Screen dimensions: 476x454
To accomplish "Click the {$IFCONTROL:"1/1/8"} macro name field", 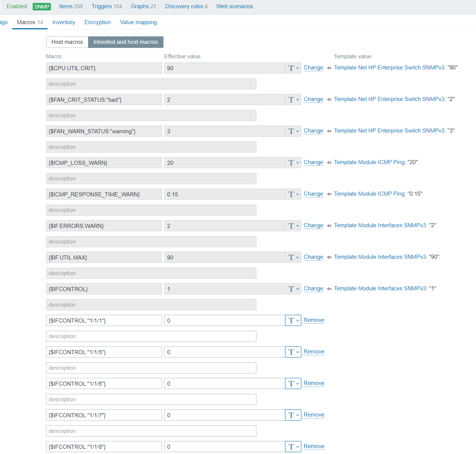I will (104, 447).
